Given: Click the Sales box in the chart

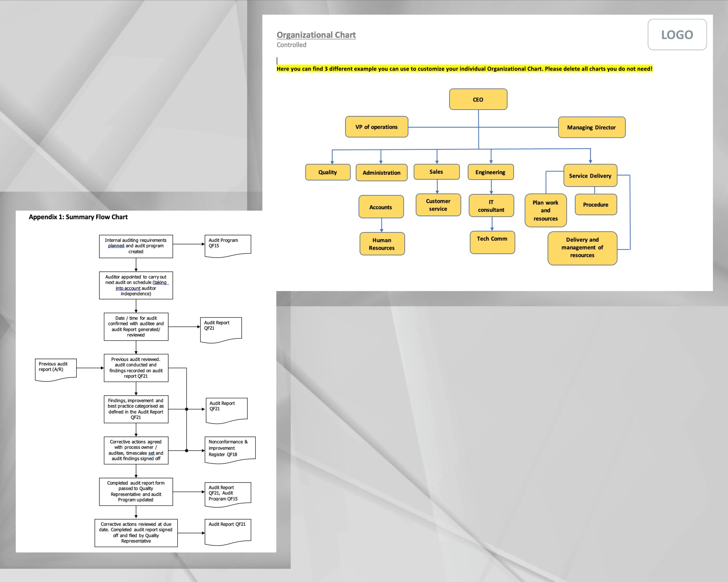Looking at the screenshot, I should pos(437,172).
